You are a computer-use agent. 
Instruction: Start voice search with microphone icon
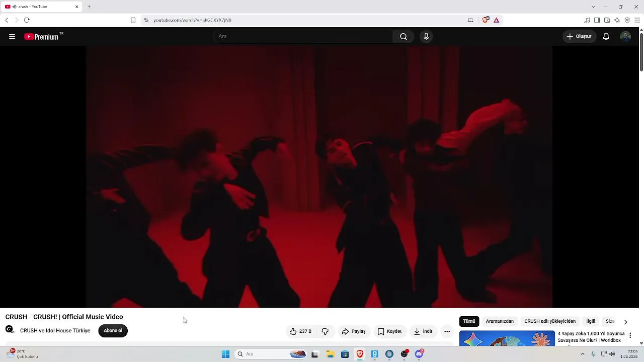tap(426, 37)
